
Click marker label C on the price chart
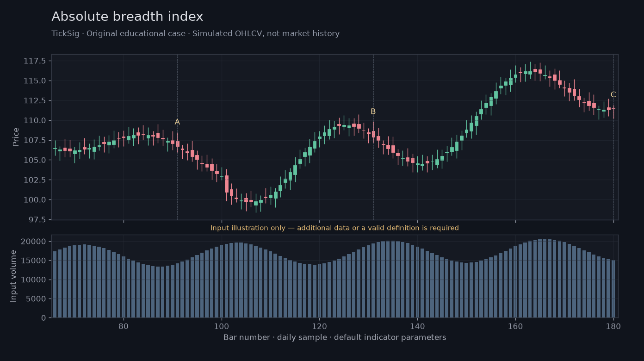pos(613,95)
